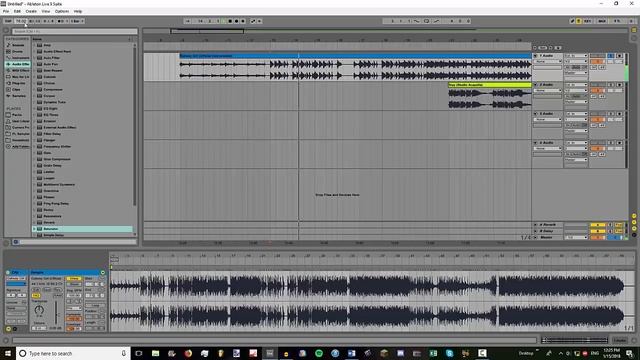
Task: Select the blue clip on the 1 Audio track
Action: click(x=355, y=56)
